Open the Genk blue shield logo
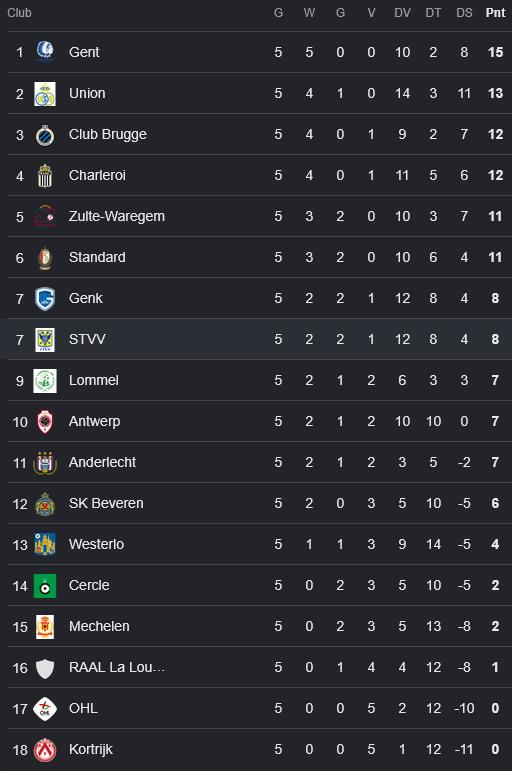Viewport: 512px width, 771px height. point(45,298)
